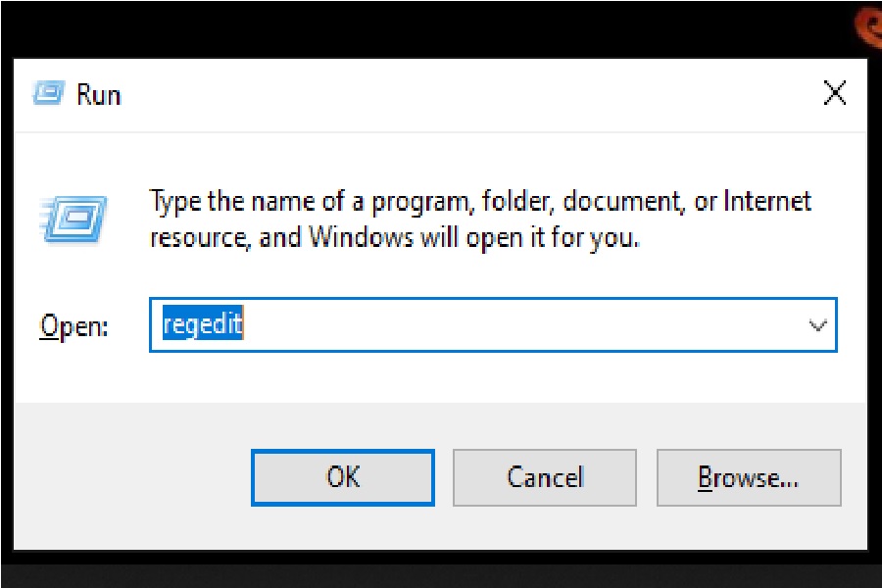Click the "Run" title text
The image size is (882, 588).
98,95
